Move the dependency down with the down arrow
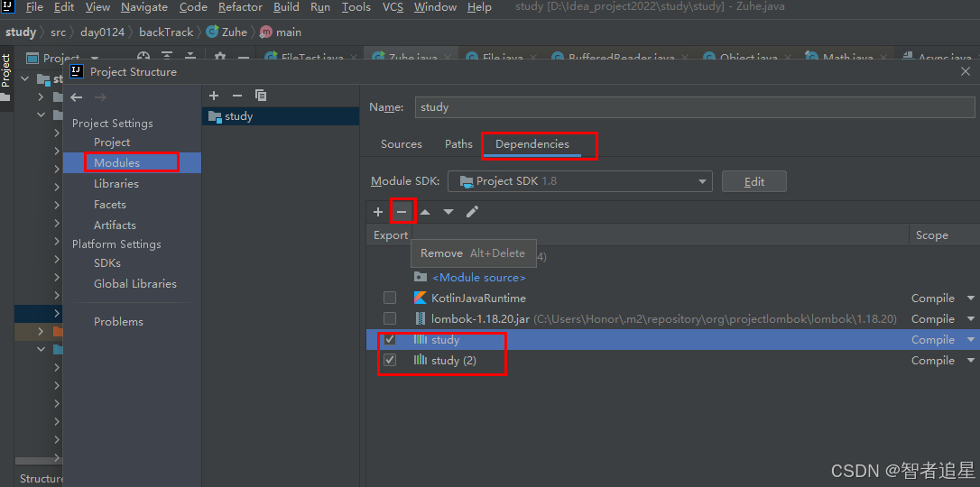 [x=448, y=212]
